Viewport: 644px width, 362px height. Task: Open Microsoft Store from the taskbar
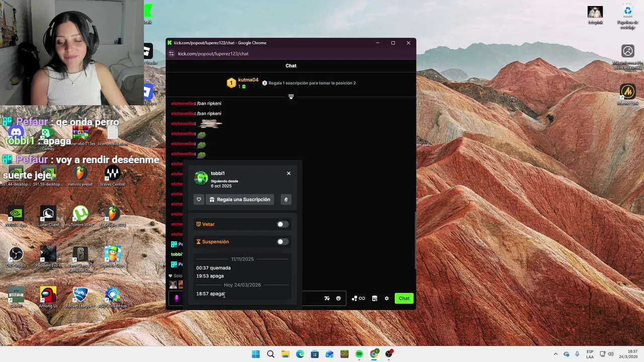tap(315, 354)
